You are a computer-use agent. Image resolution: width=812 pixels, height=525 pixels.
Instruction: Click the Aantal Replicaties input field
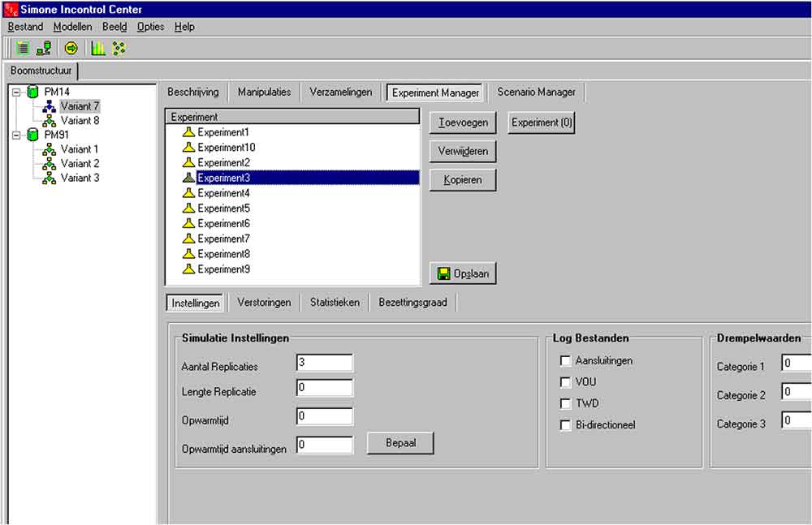pyautogui.click(x=324, y=363)
